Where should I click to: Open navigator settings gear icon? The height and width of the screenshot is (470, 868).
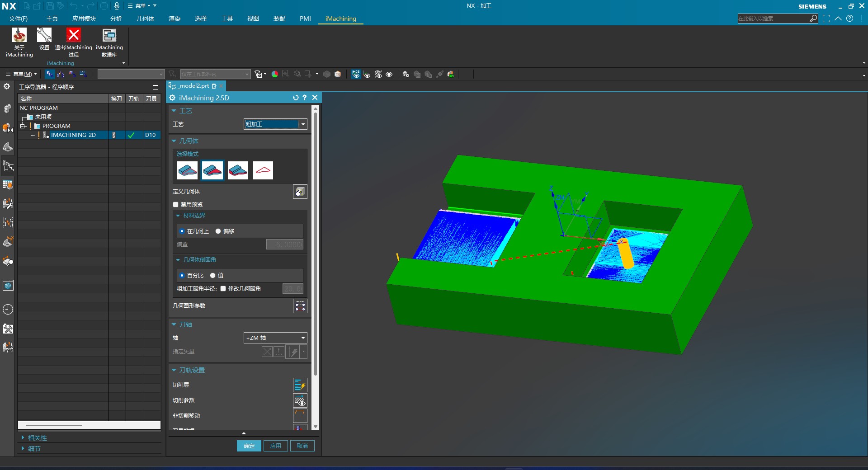pyautogui.click(x=7, y=86)
